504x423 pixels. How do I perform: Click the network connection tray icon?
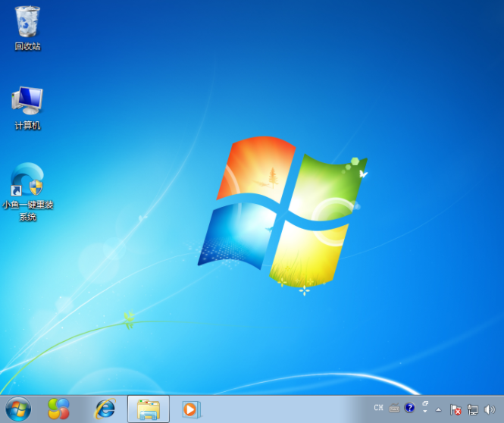(x=473, y=409)
